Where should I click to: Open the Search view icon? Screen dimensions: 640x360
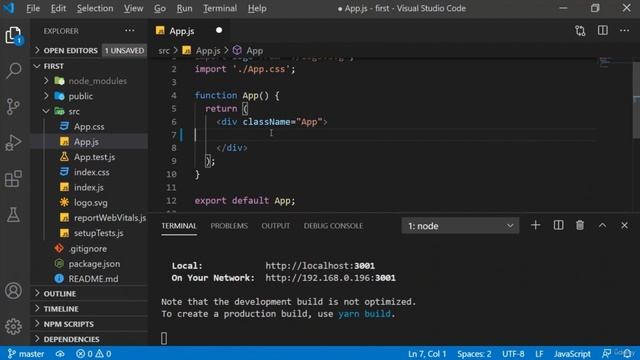[x=13, y=71]
